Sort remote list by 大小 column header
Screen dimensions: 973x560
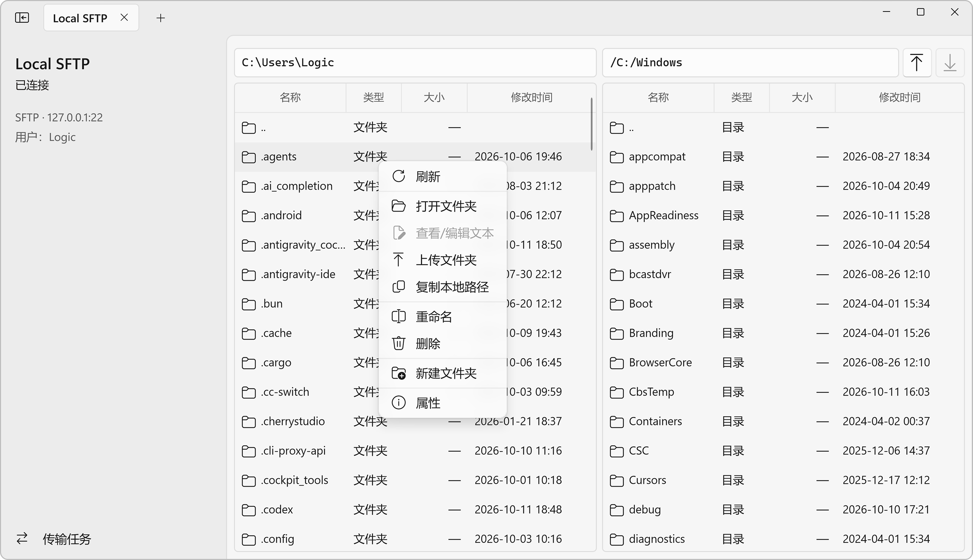click(x=802, y=98)
